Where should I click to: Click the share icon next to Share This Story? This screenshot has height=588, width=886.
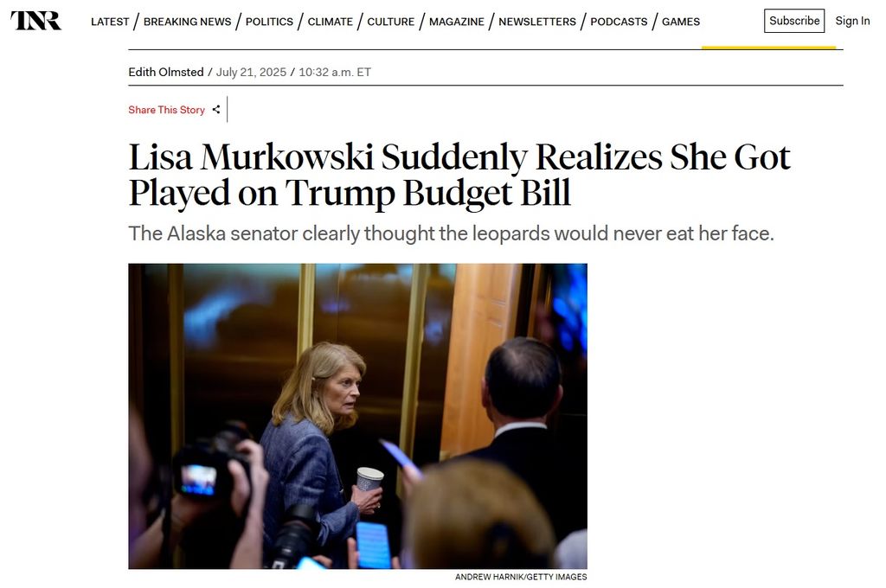(x=216, y=110)
